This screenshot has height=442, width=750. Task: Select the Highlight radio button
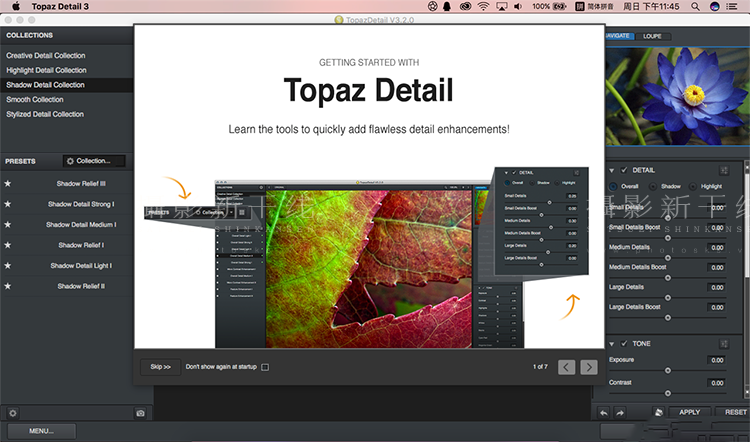coord(693,186)
